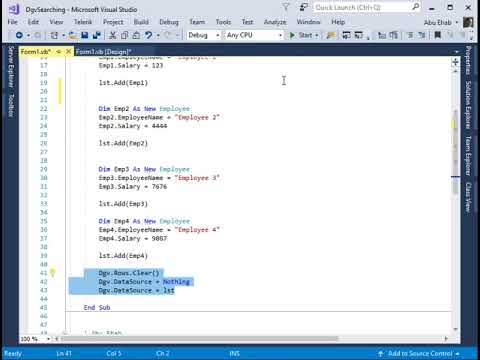
Task: Click the horizontal scrollbar thumb
Action: point(199,339)
